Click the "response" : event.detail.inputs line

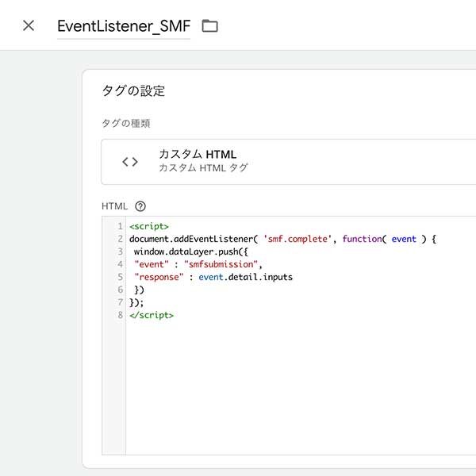pos(213,277)
